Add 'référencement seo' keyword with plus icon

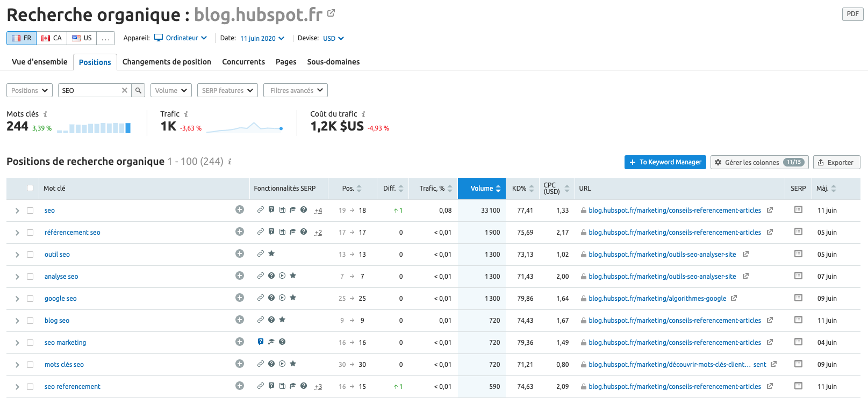[240, 231]
